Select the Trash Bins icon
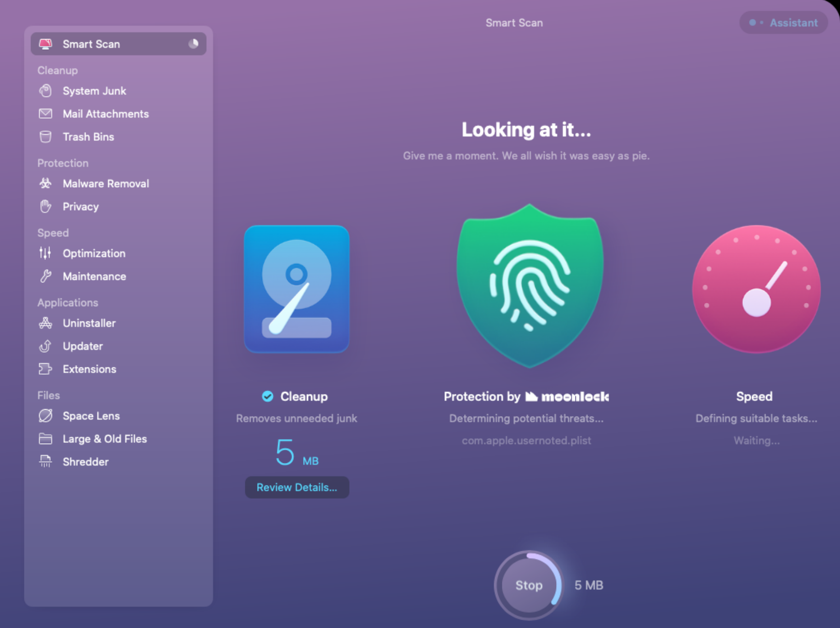Image resolution: width=840 pixels, height=628 pixels. coord(46,137)
